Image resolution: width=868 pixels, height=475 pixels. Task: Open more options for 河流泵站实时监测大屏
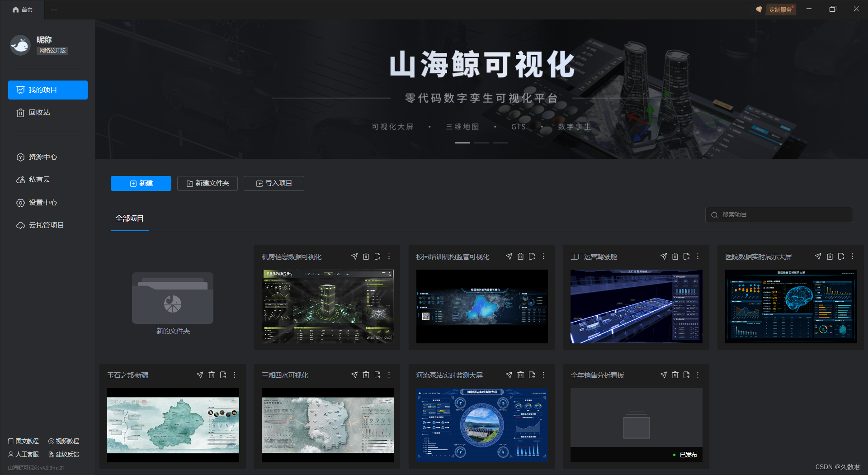(x=543, y=375)
